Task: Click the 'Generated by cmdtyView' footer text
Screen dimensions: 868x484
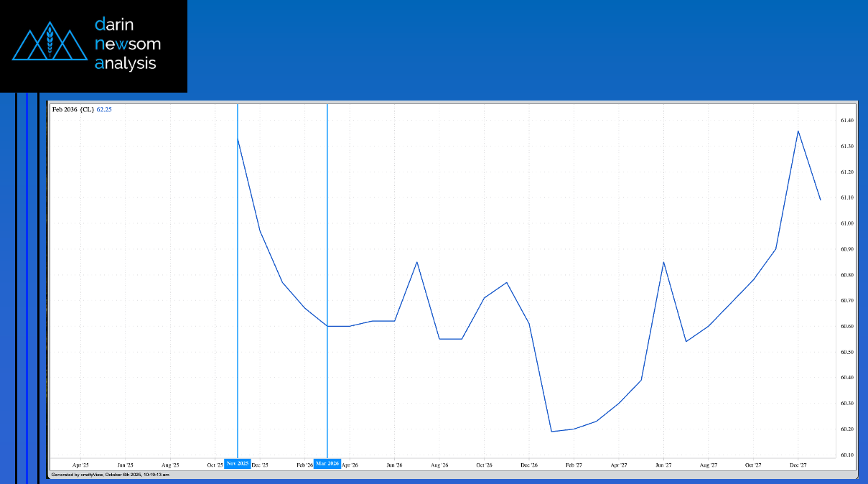Action: 110,475
